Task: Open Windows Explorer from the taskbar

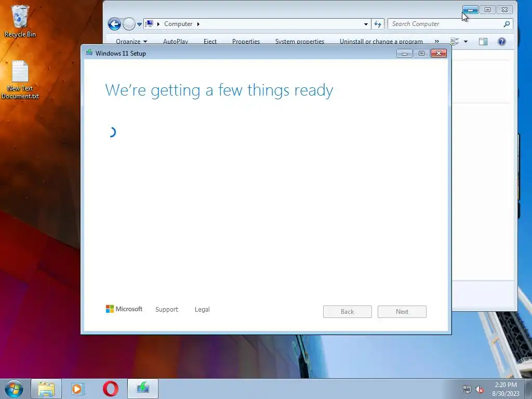Action: [x=46, y=389]
